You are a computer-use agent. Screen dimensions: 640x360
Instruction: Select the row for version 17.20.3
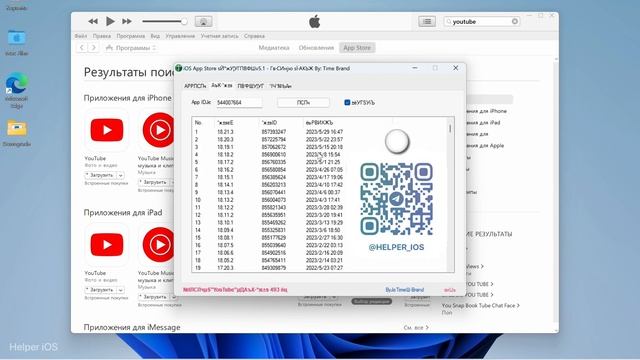[x=269, y=268]
